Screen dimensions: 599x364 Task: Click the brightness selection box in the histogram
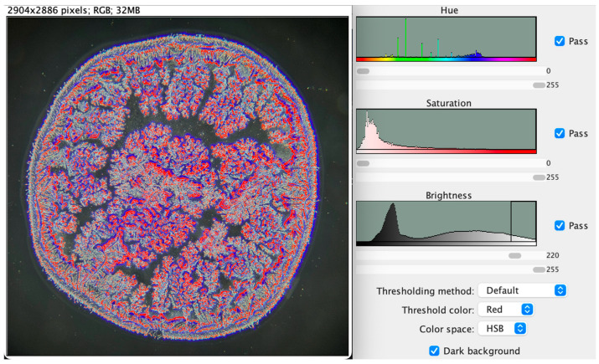click(x=524, y=221)
